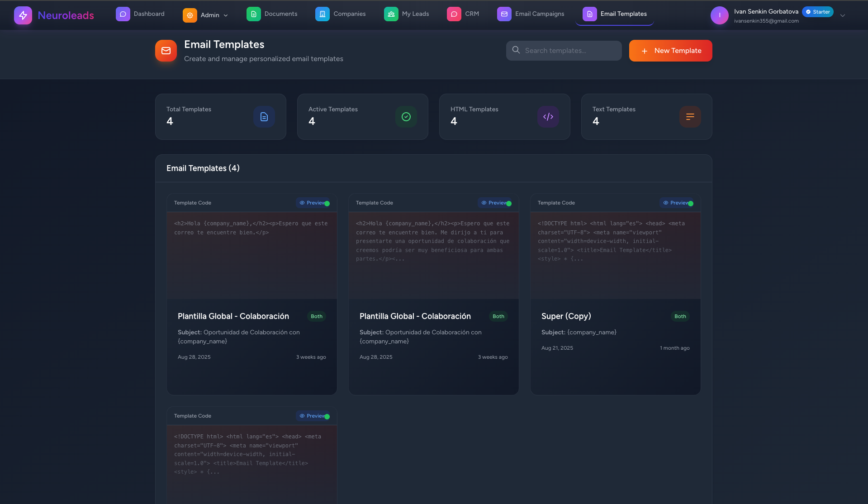Click the My Leads people icon
The image size is (868, 504).
coord(391,14)
